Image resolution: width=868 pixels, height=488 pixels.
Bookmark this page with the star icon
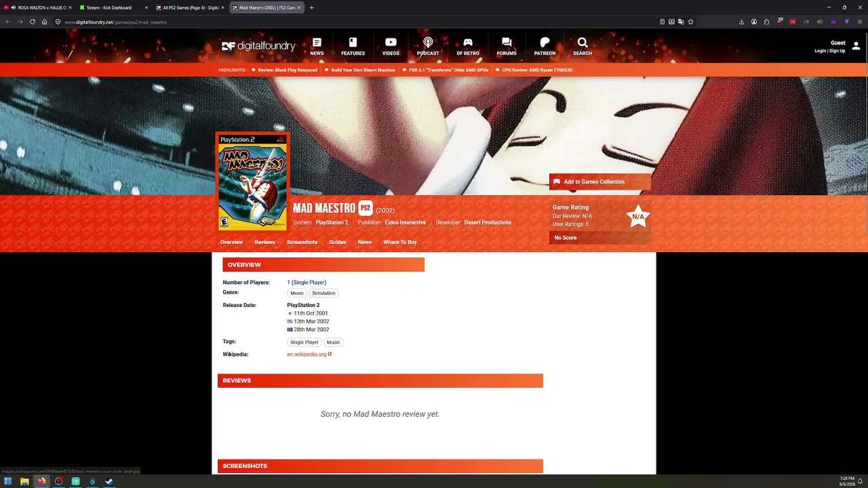[x=690, y=22]
